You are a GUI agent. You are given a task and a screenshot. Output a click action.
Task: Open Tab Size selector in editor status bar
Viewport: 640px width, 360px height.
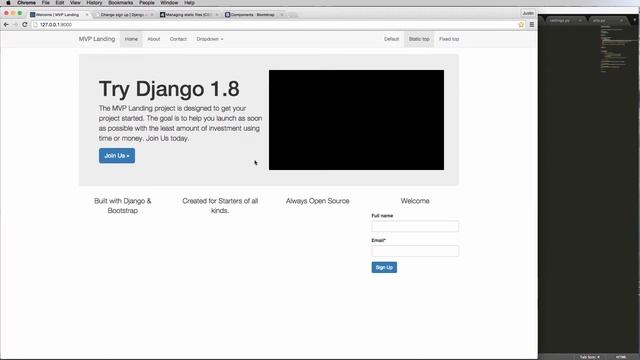click(590, 357)
